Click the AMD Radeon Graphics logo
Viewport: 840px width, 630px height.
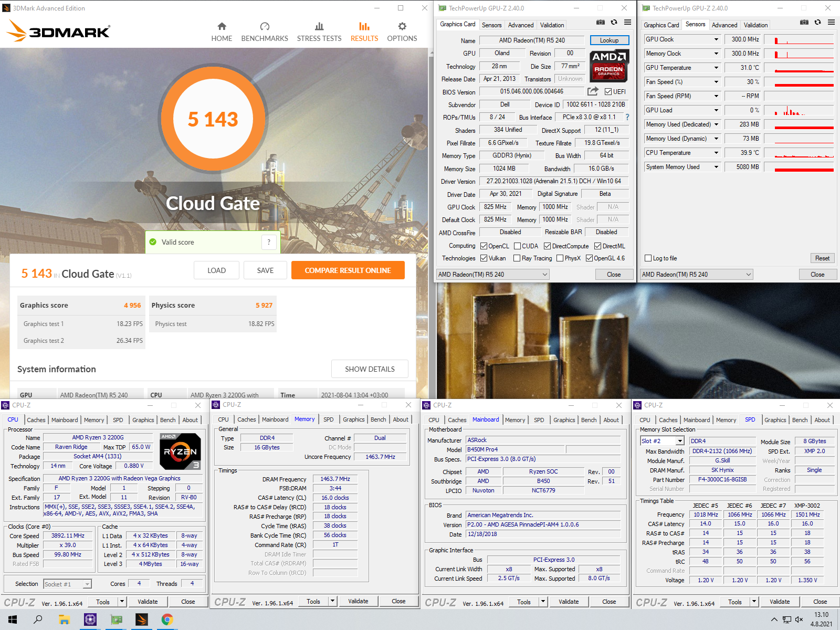coord(608,66)
